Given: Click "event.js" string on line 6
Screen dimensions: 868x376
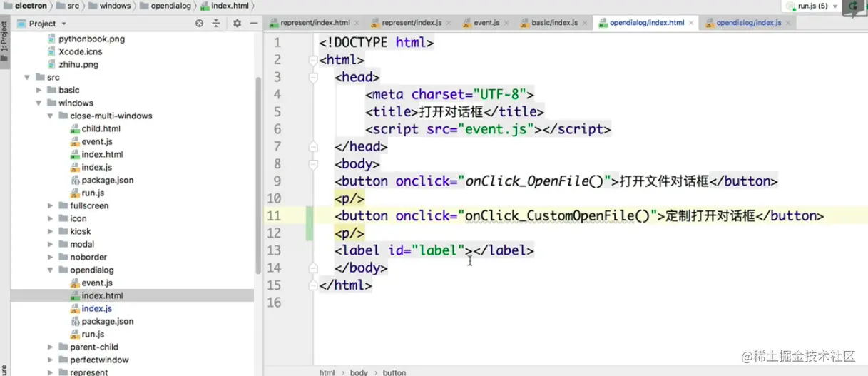Looking at the screenshot, I should pos(496,129).
